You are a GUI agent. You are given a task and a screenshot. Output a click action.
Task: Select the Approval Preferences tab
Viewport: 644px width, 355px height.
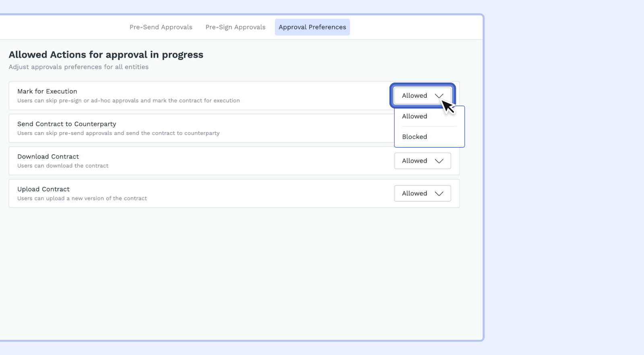coord(312,27)
